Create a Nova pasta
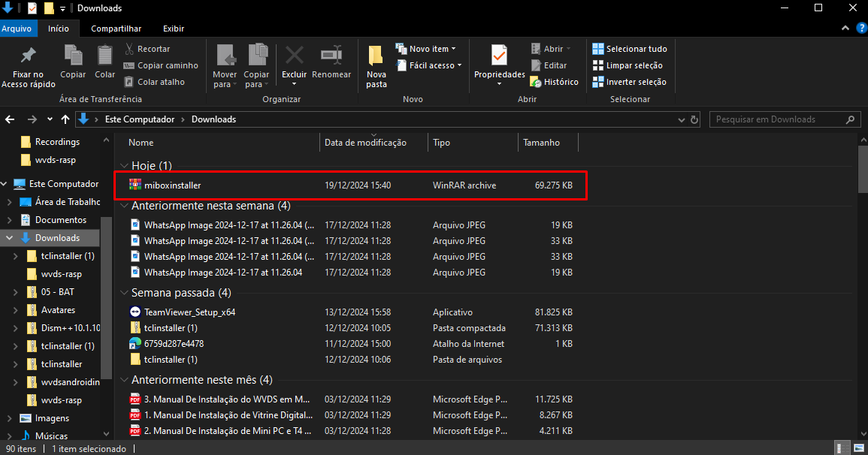The width and height of the screenshot is (868, 455). [376, 66]
